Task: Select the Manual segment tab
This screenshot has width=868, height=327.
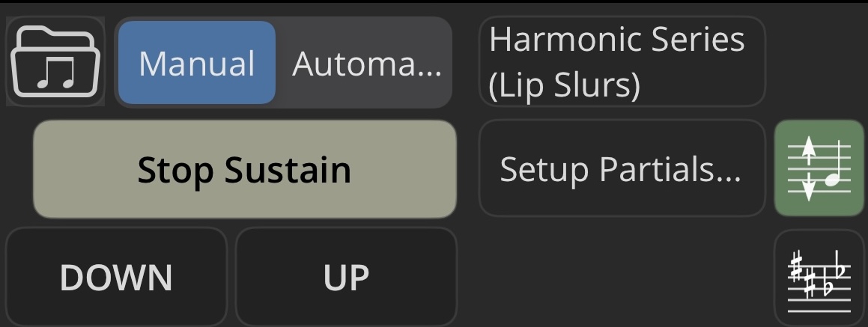Action: click(197, 63)
